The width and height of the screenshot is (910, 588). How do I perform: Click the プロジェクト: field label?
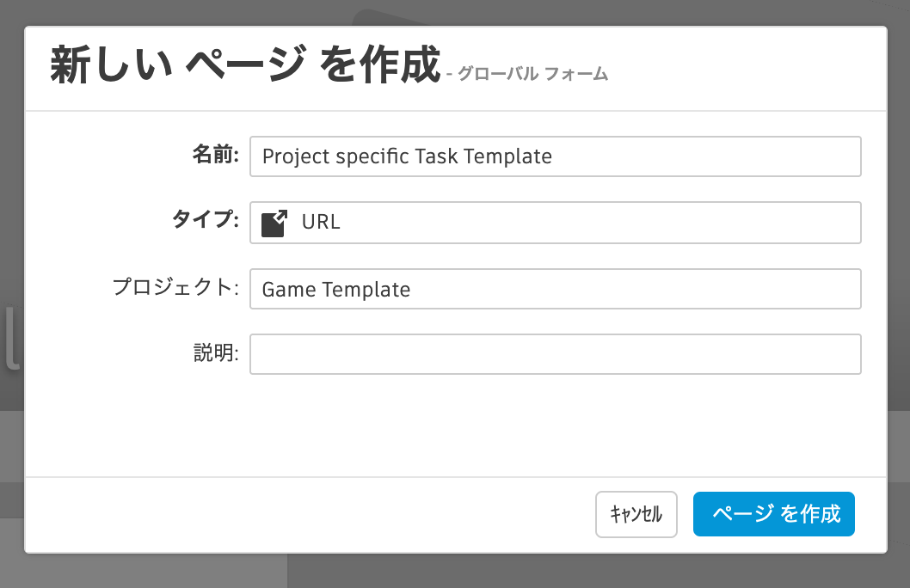click(175, 288)
